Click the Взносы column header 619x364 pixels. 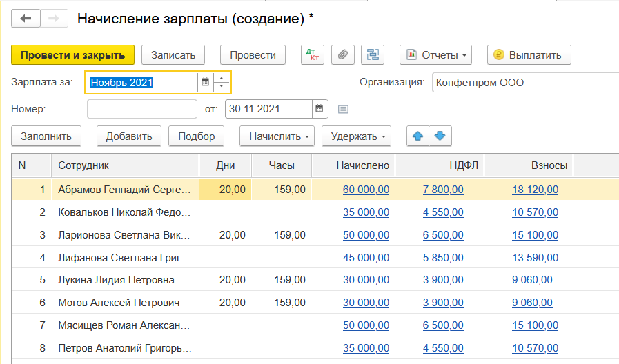coord(529,165)
